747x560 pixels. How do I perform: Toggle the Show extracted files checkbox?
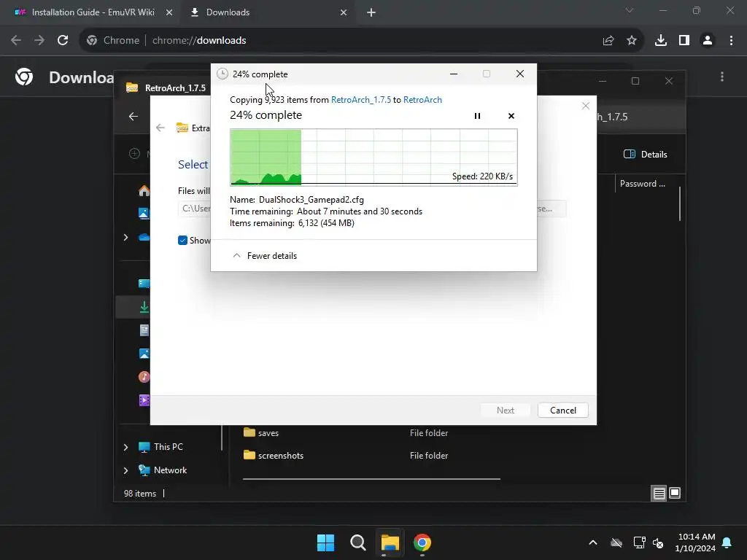pos(182,241)
